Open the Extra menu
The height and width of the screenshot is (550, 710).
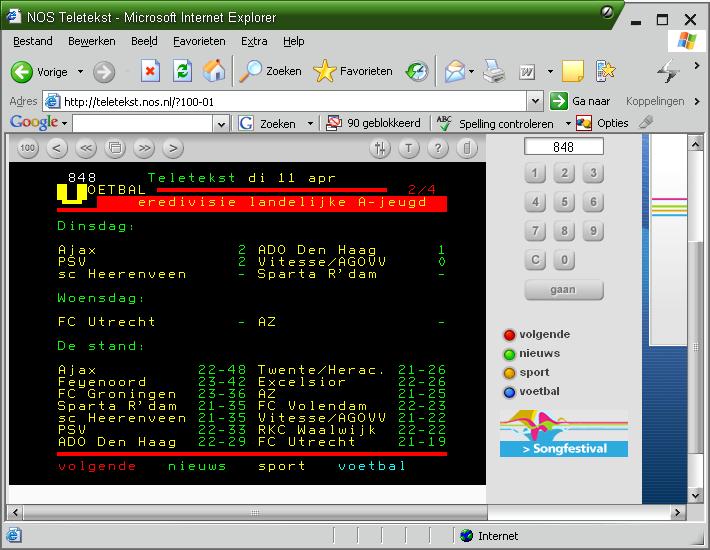tap(254, 41)
